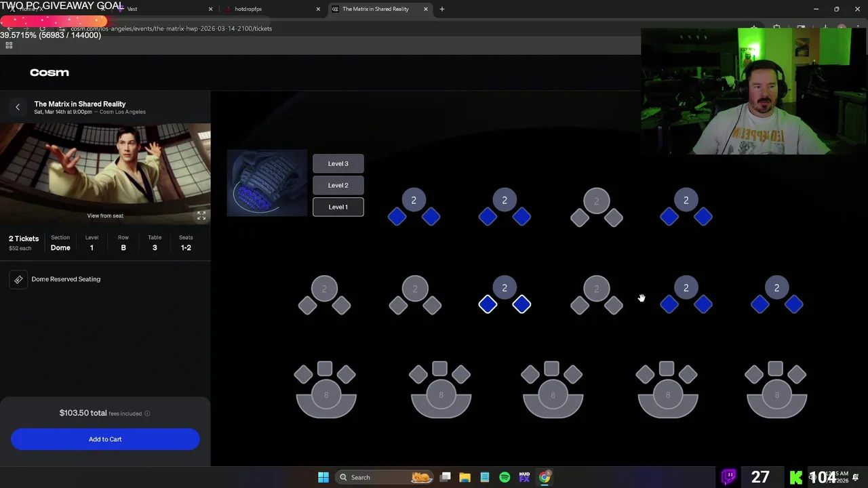This screenshot has width=868, height=488.
Task: Click the '2 Tickets' label
Action: [24, 239]
